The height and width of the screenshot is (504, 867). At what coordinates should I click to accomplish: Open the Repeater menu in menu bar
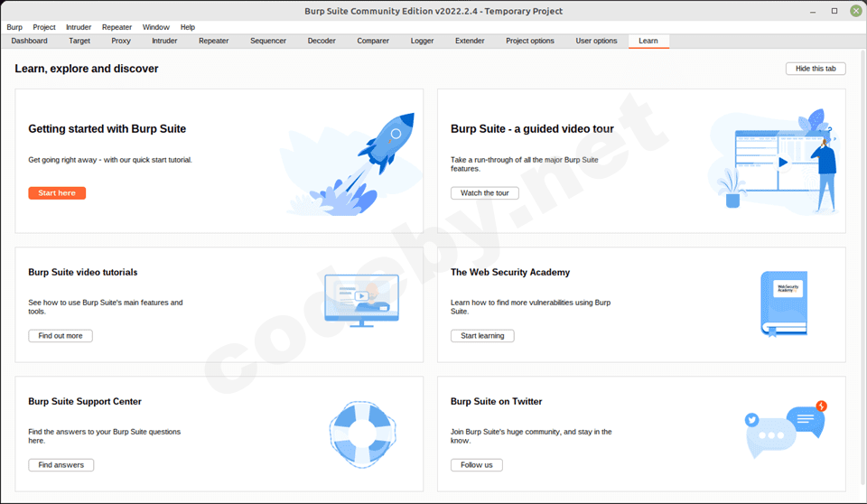point(117,27)
